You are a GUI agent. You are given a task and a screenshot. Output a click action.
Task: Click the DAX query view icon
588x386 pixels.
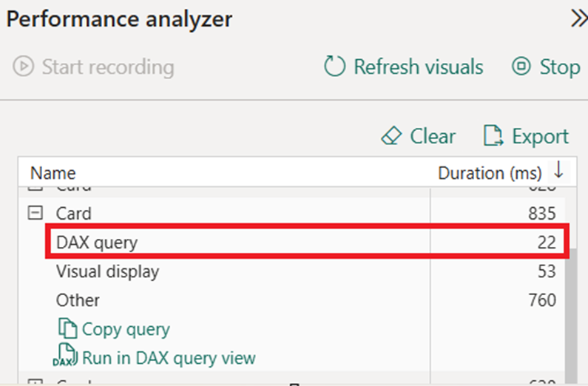pyautogui.click(x=65, y=358)
